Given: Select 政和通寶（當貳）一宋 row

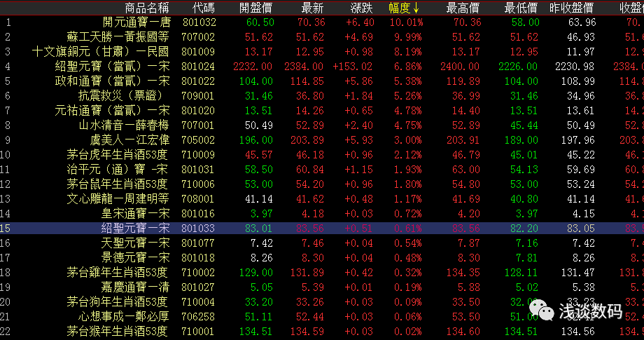Looking at the screenshot, I should (322, 81).
